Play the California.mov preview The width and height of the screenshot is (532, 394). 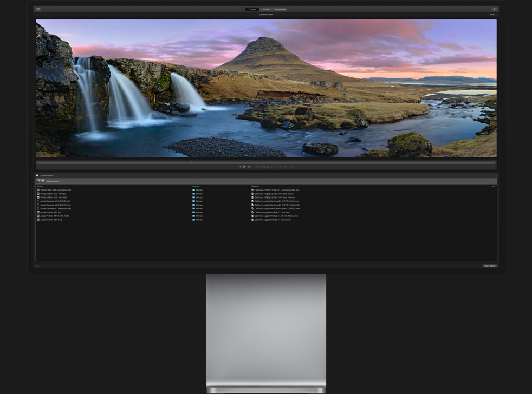click(x=245, y=167)
